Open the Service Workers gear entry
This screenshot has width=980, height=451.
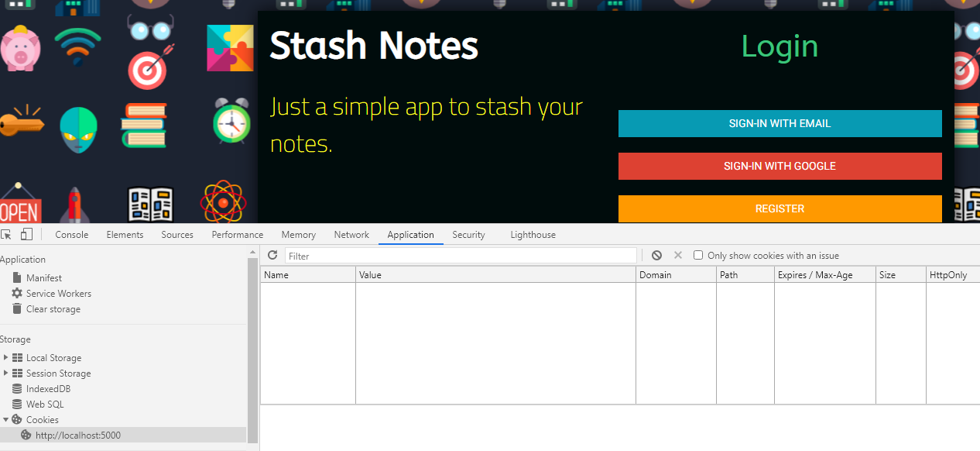point(17,293)
